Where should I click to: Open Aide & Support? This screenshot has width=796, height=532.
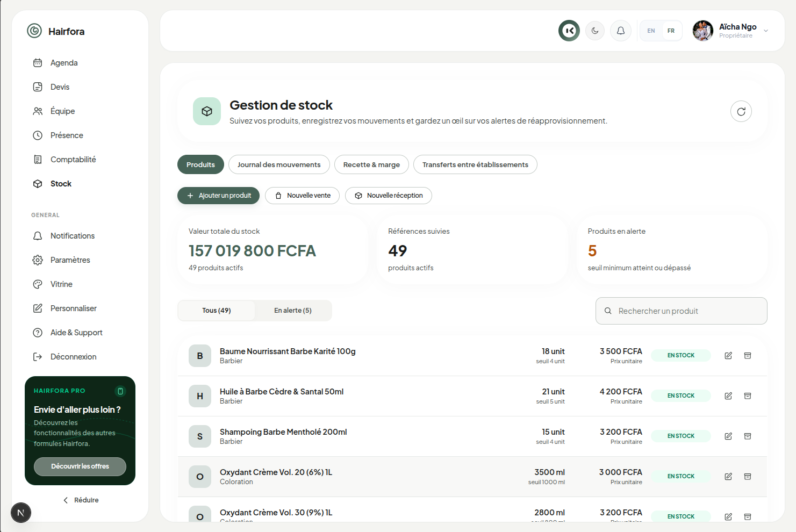[81, 333]
